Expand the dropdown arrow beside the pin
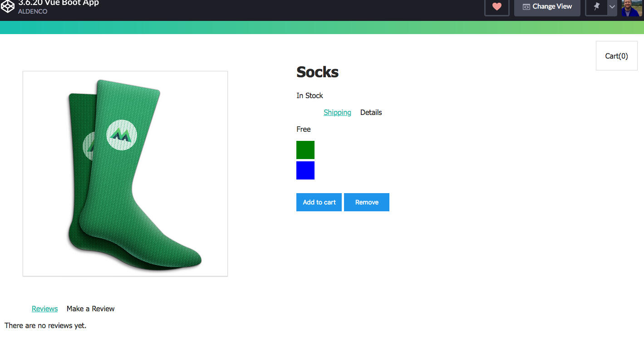 612,7
